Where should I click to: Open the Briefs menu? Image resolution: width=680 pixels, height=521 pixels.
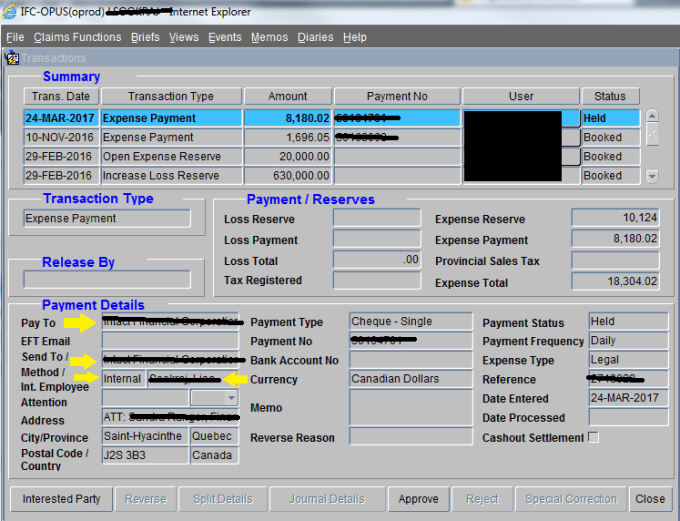tap(145, 37)
